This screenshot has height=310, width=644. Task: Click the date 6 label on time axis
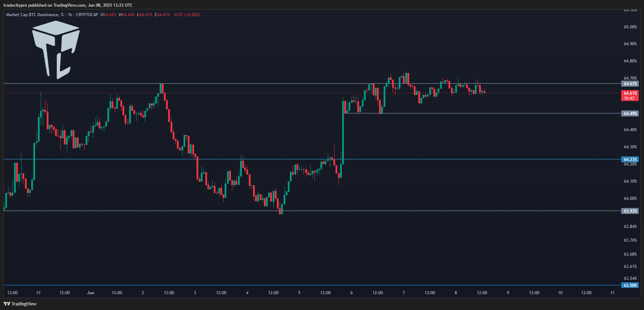[351, 293]
